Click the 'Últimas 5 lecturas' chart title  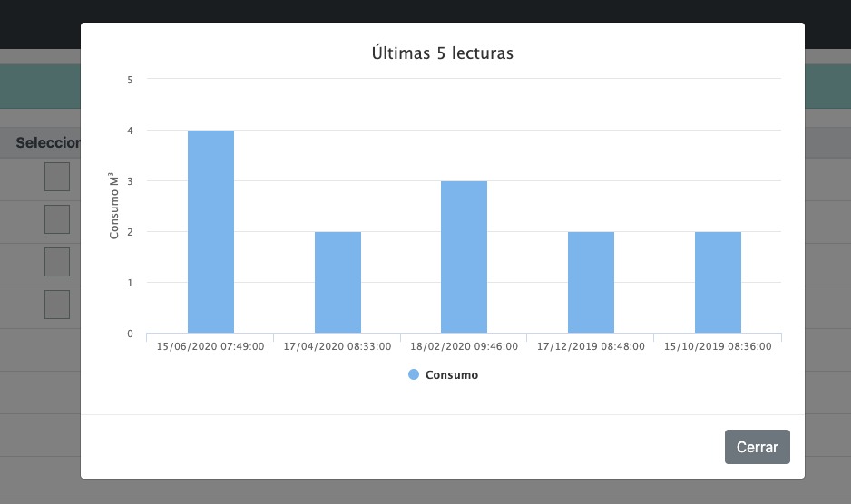[x=443, y=53]
